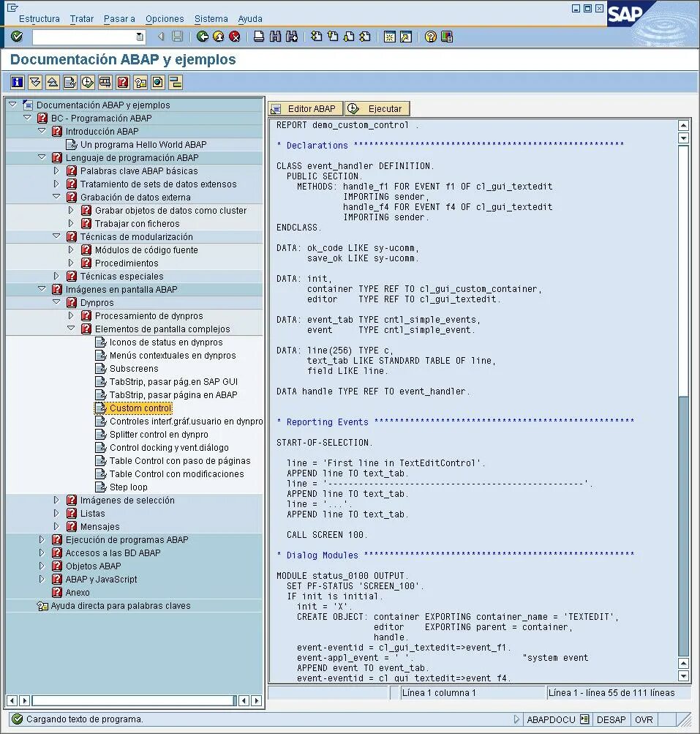This screenshot has width=700, height=734.
Task: Go to first page icon
Action: (x=316, y=37)
